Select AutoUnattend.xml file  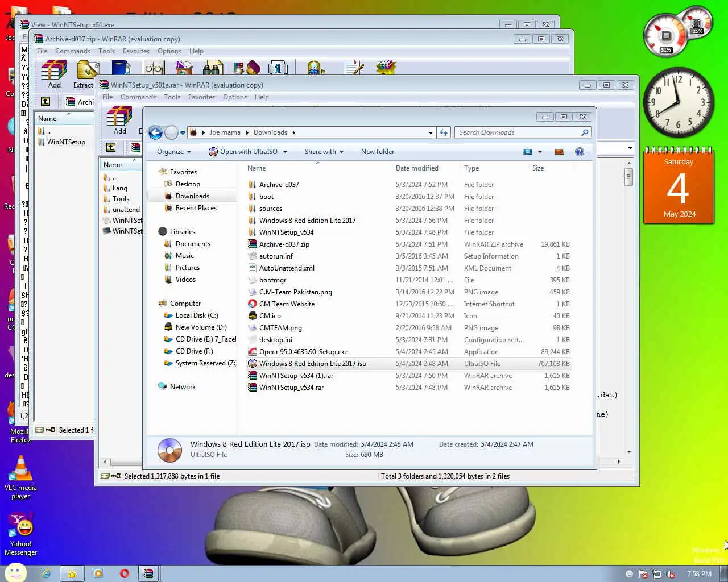tap(287, 268)
